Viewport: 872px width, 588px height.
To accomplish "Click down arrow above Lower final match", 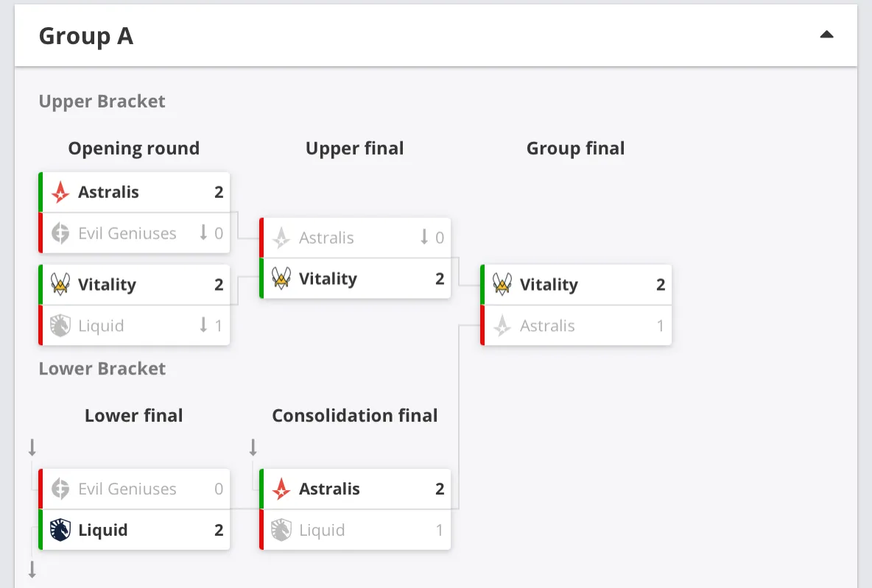I will 32,447.
